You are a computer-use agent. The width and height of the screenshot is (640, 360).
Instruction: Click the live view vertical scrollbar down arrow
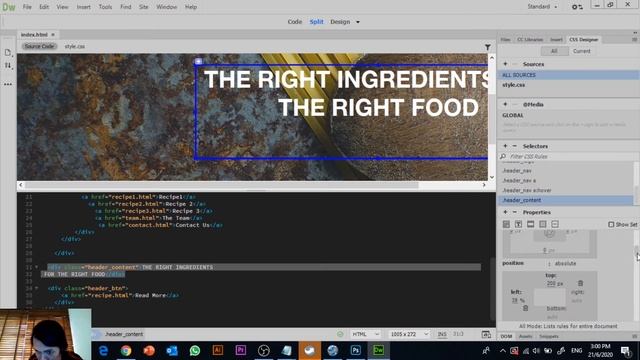click(x=492, y=177)
